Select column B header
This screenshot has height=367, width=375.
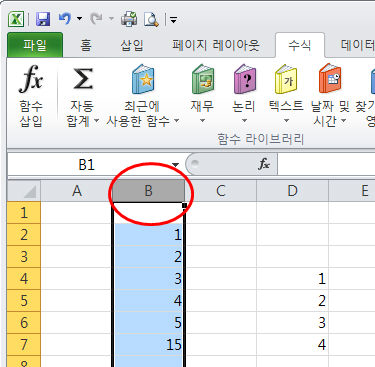coord(148,191)
